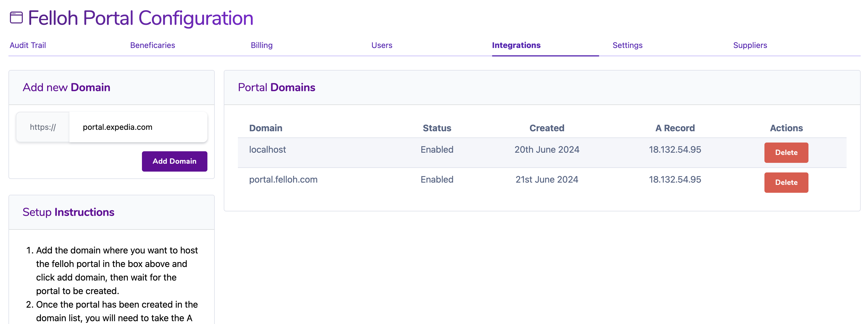Click the A Record IP for localhost
This screenshot has width=868, height=324.
pyautogui.click(x=675, y=149)
